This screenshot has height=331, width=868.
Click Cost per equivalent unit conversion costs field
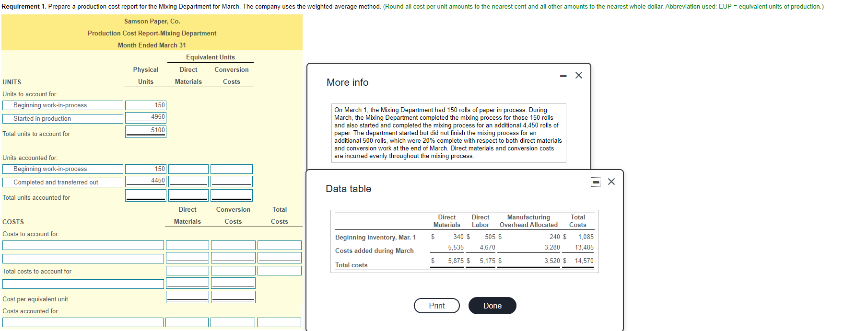point(233,297)
